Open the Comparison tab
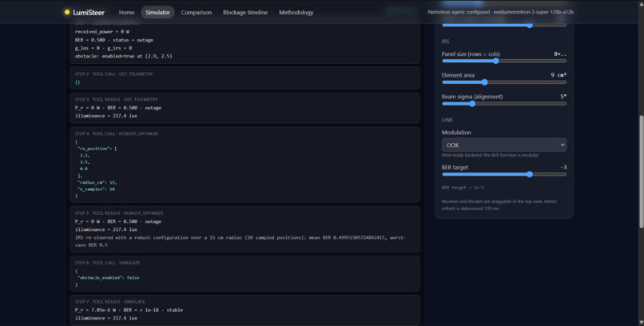644x326 pixels. click(197, 12)
